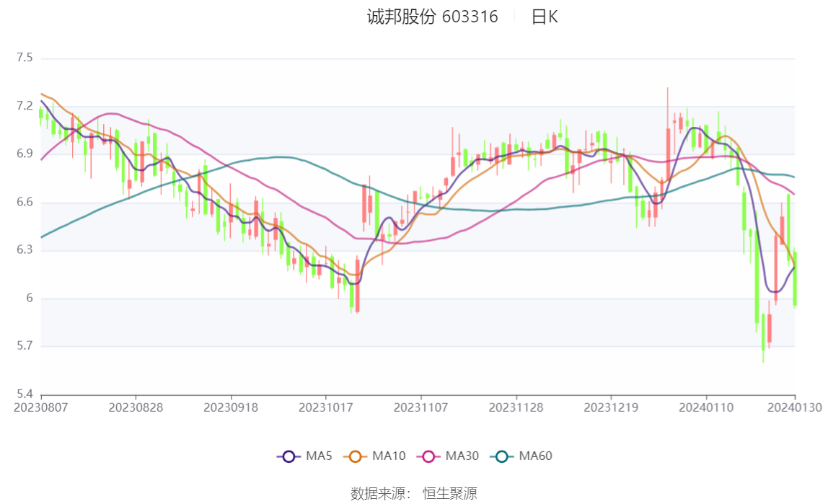
Task: Click the 20231128 x-axis date label
Action: point(516,407)
